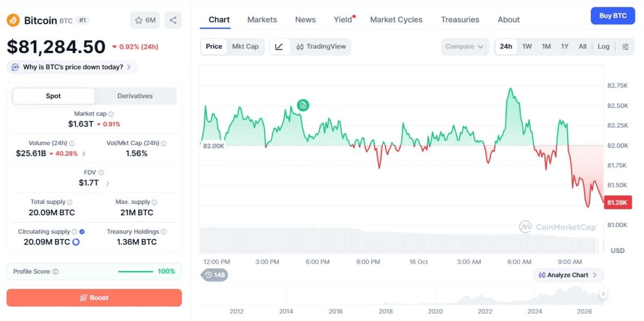Show Market cap info tooltip icon
Screen dimensions: 644x321
[111, 114]
